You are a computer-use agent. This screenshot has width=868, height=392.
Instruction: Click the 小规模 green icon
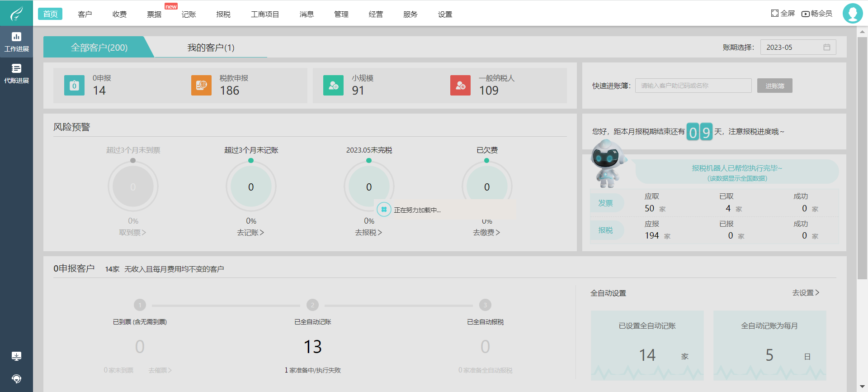pyautogui.click(x=333, y=85)
